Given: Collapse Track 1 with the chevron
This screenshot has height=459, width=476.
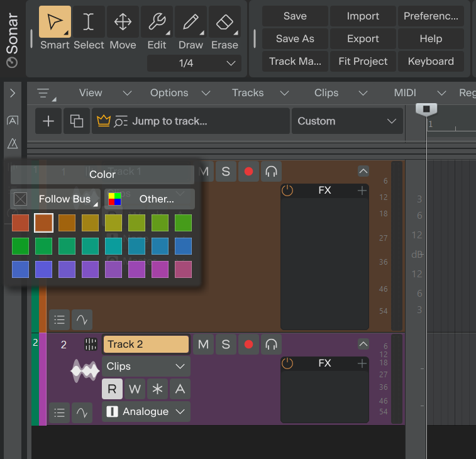Looking at the screenshot, I should (x=363, y=171).
